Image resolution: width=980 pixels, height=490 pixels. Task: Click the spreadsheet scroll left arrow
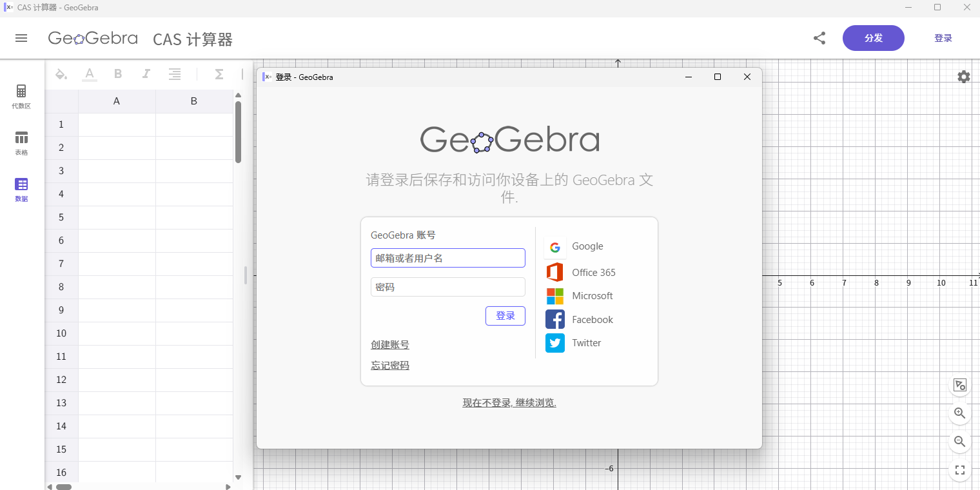coord(50,487)
